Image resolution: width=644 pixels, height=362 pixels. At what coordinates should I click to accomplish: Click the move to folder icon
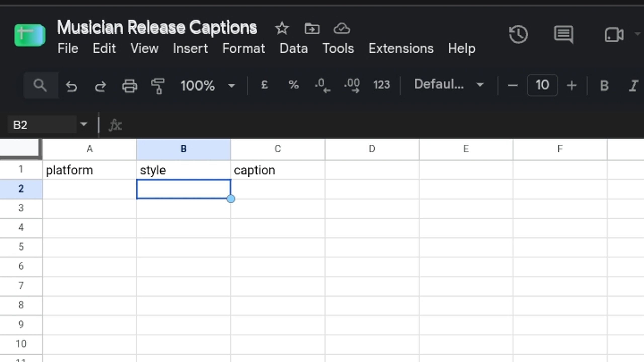(x=312, y=28)
